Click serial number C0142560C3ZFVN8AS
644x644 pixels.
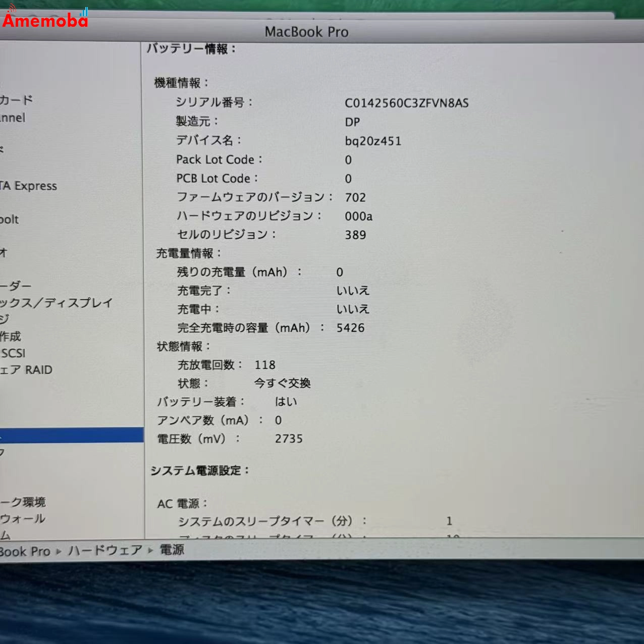tap(407, 103)
